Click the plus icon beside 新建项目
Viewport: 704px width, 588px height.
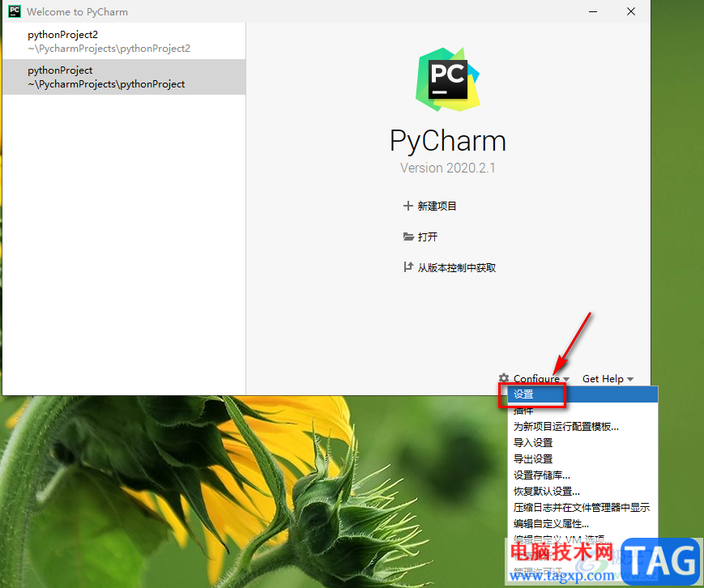click(x=407, y=206)
